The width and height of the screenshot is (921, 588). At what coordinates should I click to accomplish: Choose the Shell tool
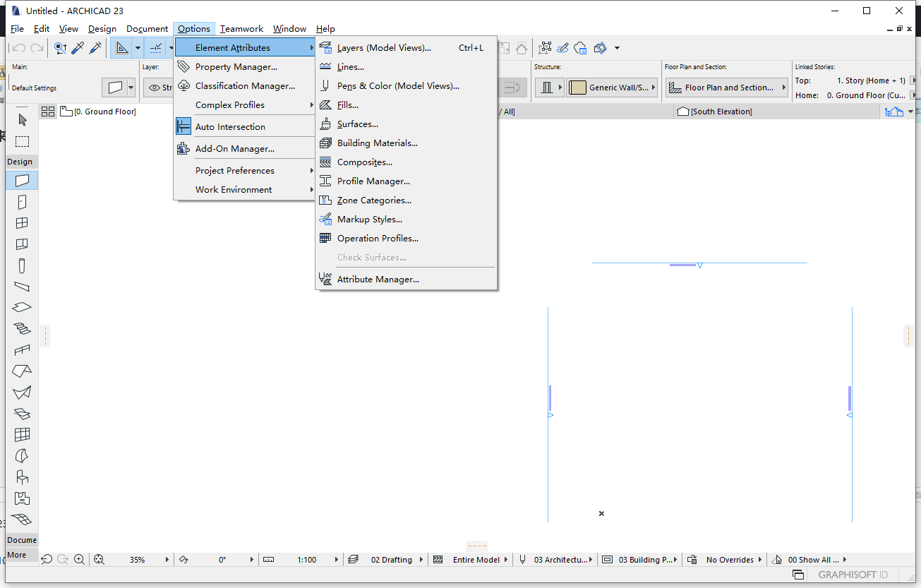click(22, 392)
